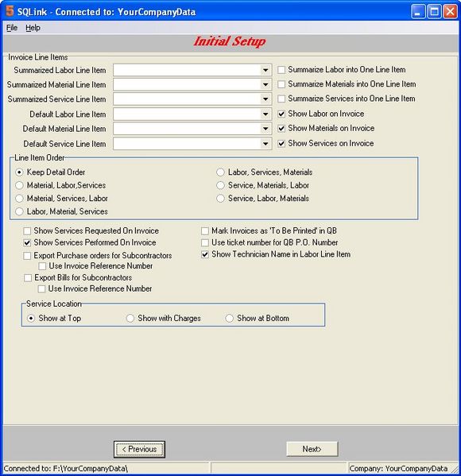This screenshot has width=461, height=476.
Task: Click 'Company: YourCompanyData' status bar text
Action: (398, 468)
